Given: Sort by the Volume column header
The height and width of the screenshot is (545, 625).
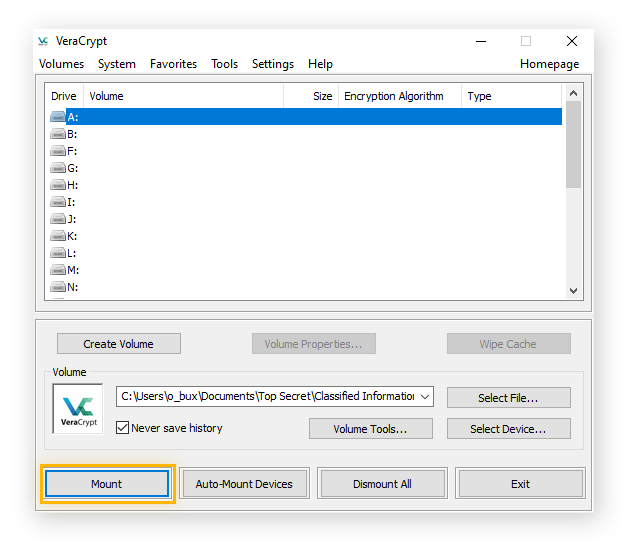Looking at the screenshot, I should 183,96.
